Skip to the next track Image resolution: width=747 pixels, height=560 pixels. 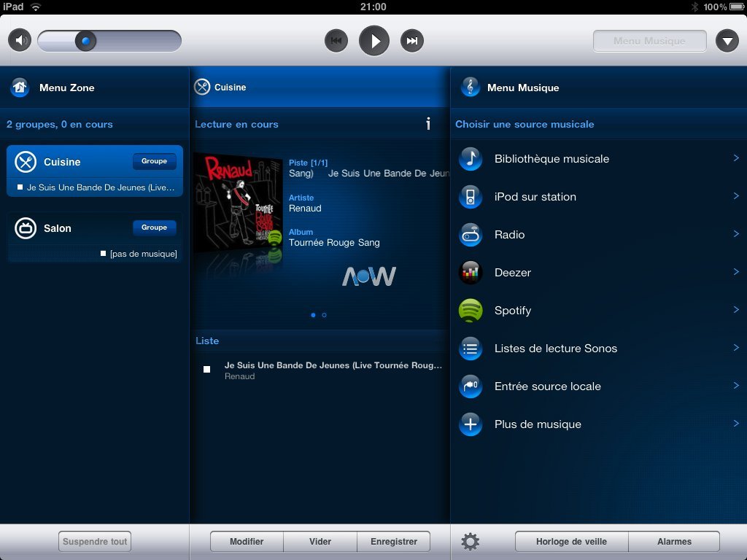tap(412, 41)
